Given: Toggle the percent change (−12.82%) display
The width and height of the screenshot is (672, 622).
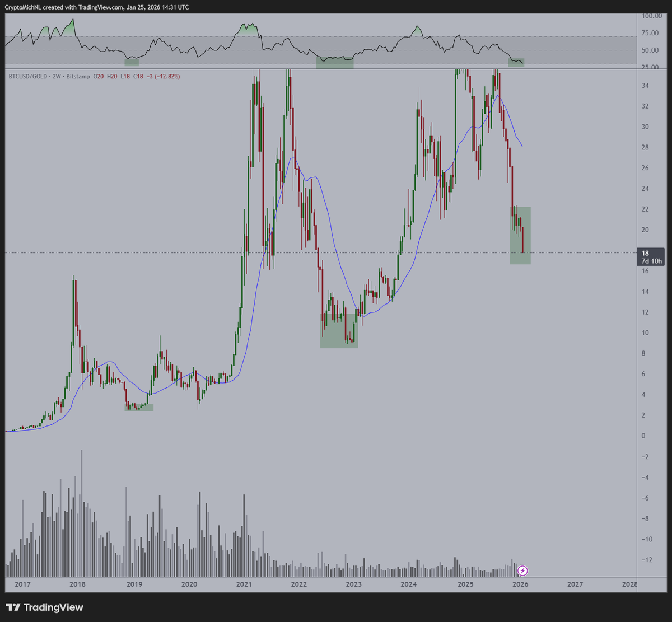Looking at the screenshot, I should coord(166,77).
